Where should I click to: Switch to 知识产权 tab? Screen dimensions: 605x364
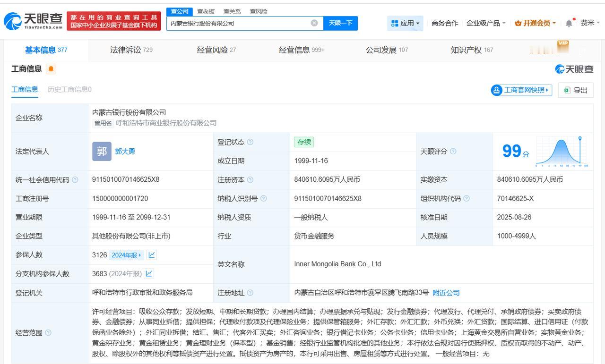pyautogui.click(x=472, y=50)
